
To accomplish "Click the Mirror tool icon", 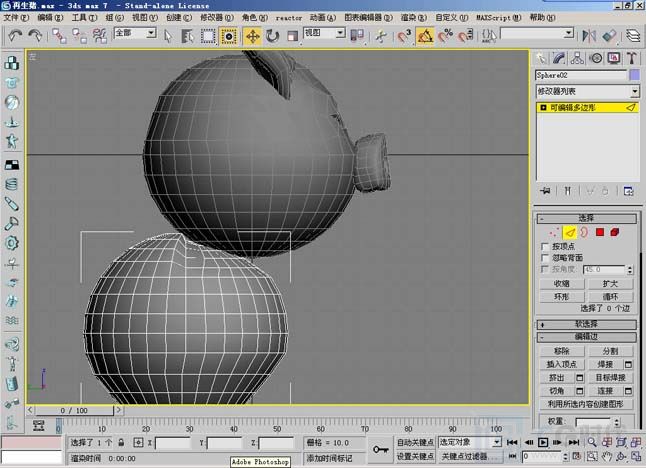I will (x=589, y=36).
